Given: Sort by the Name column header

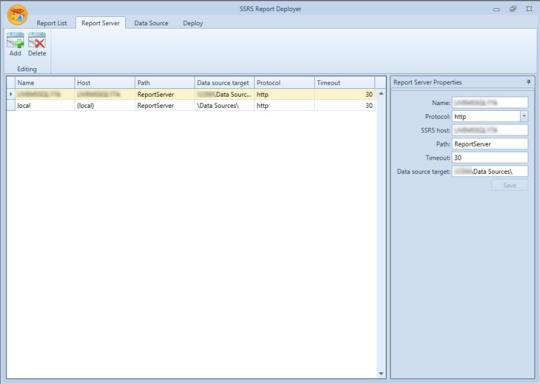Looking at the screenshot, I should tap(45, 83).
